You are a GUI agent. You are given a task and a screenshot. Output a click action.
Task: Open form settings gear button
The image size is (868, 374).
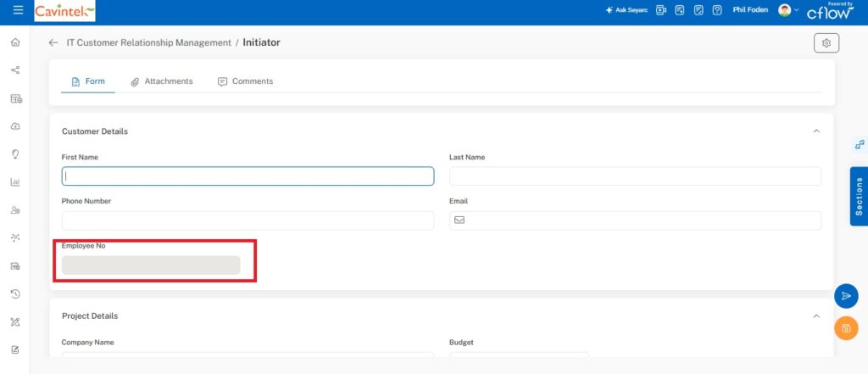point(826,43)
